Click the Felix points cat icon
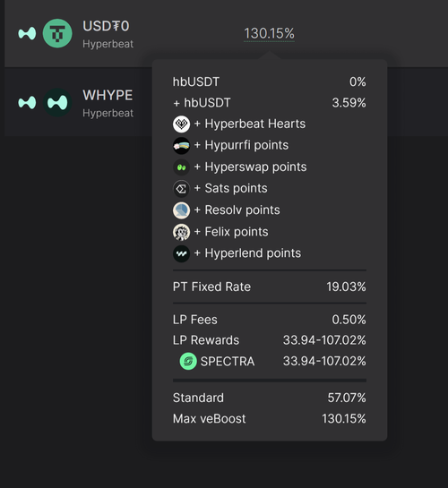This screenshot has width=448, height=488. pos(181,232)
